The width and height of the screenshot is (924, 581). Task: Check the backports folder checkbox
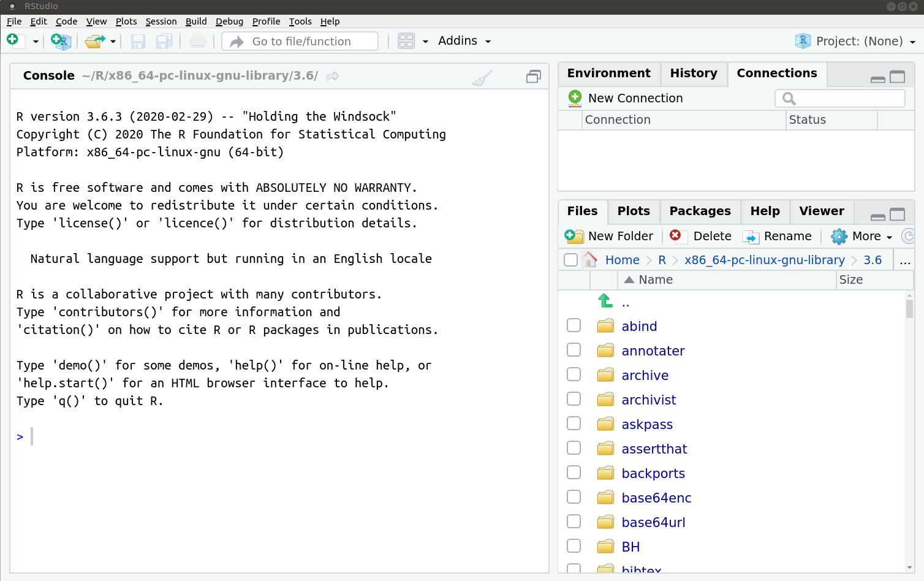[574, 473]
